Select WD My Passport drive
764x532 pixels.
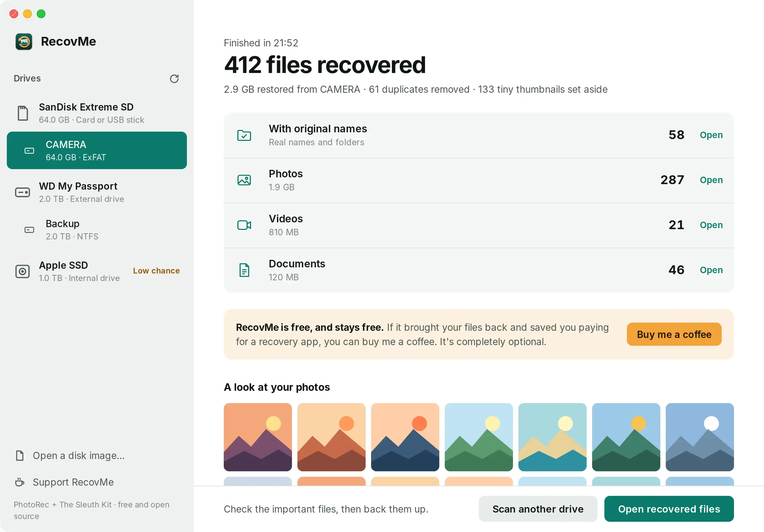pos(97,192)
